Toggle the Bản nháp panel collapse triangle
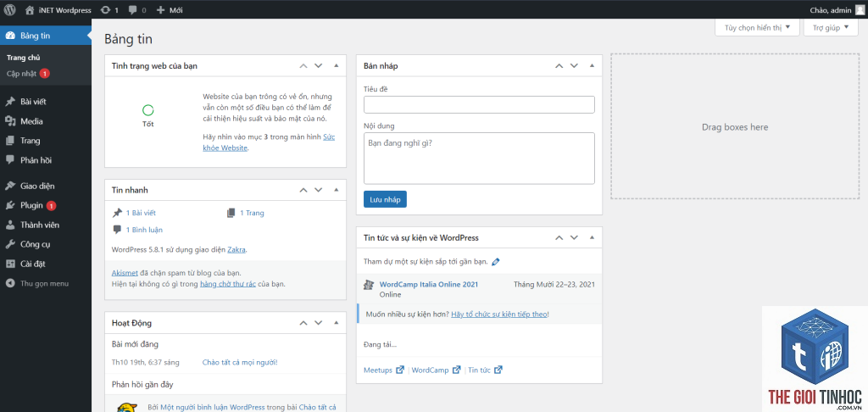Viewport: 868px width, 412px height. click(592, 65)
